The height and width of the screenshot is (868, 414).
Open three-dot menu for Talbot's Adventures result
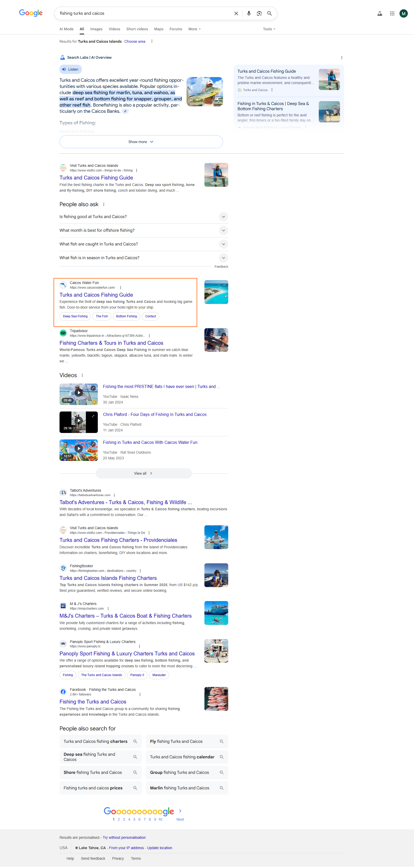114,495
